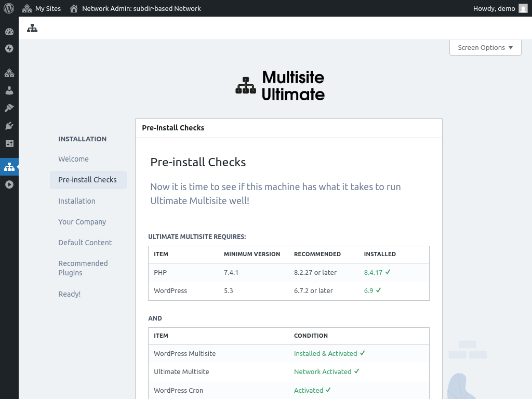Click the WordPress Multisite row label

point(184,353)
